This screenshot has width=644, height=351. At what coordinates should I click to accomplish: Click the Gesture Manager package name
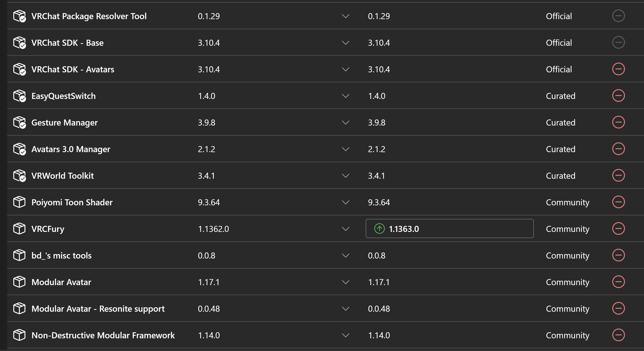[65, 123]
